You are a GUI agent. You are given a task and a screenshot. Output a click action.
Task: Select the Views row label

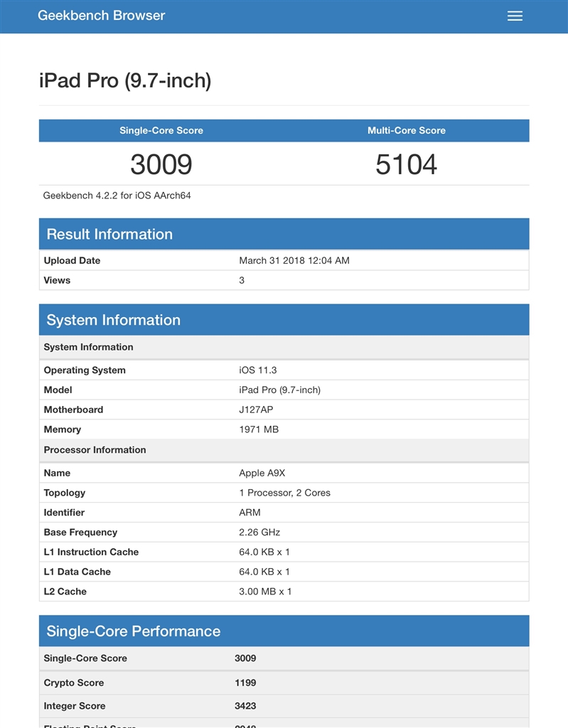[x=57, y=280]
